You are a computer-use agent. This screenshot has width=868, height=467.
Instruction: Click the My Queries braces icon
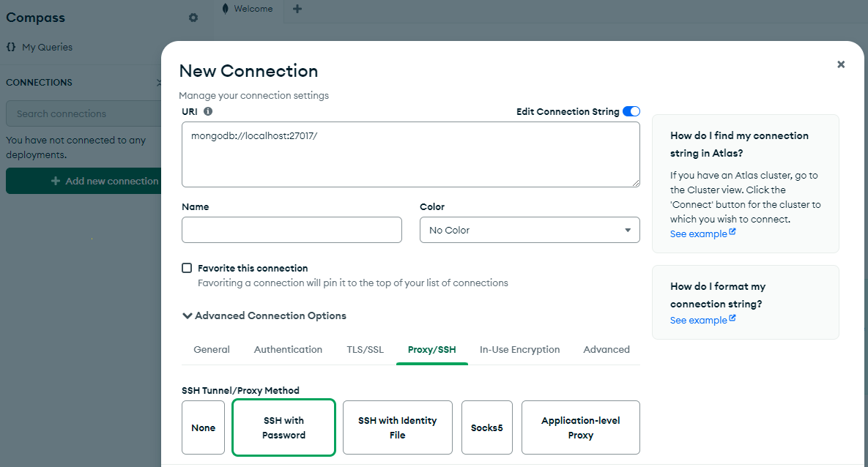(11, 47)
